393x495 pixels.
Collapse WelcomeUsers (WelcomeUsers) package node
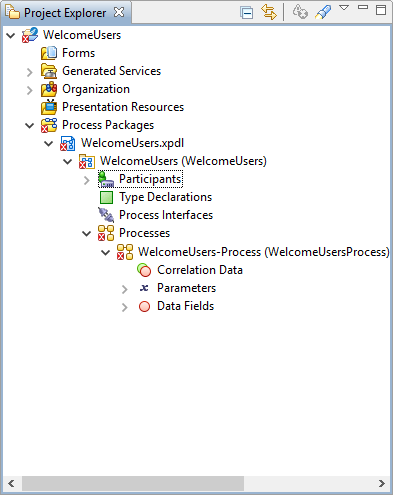pyautogui.click(x=68, y=161)
